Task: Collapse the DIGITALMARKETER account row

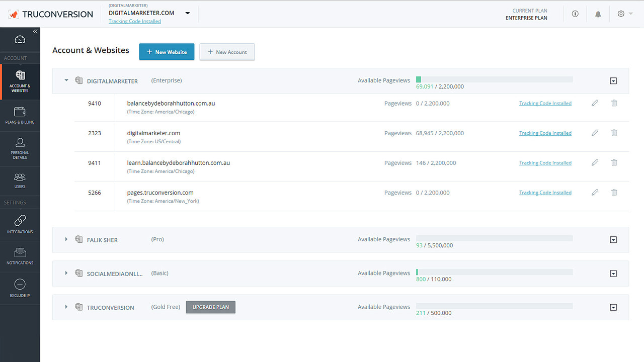Action: point(66,80)
